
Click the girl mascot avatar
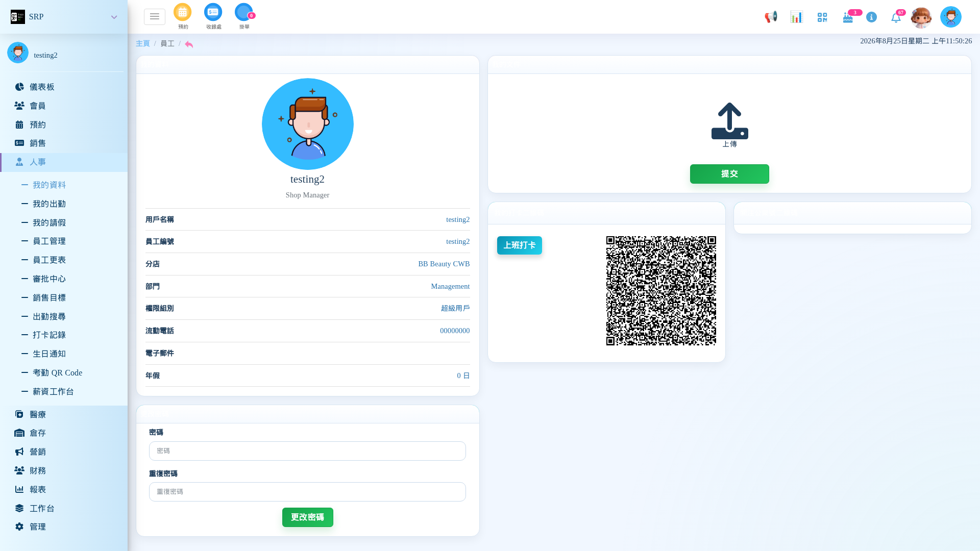921,17
